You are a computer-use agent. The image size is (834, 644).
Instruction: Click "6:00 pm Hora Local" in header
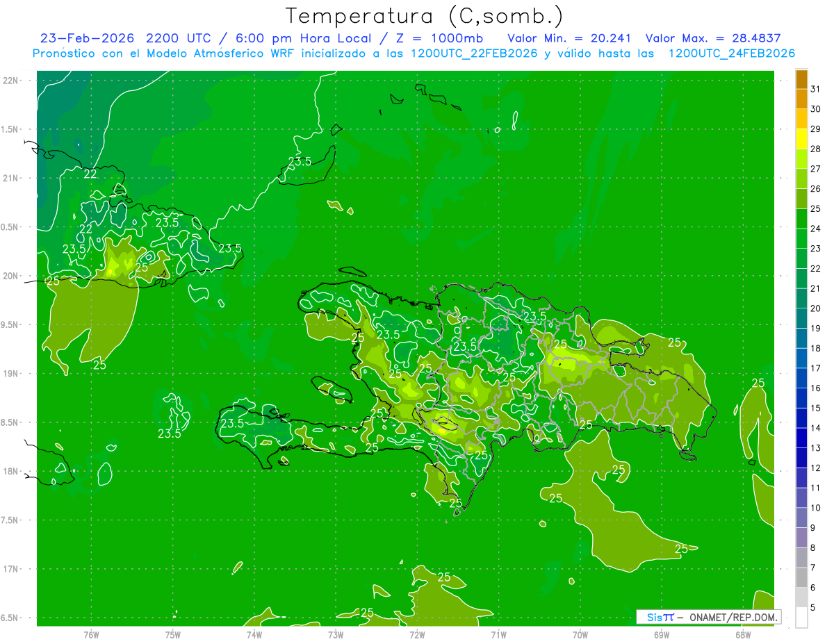click(302, 38)
